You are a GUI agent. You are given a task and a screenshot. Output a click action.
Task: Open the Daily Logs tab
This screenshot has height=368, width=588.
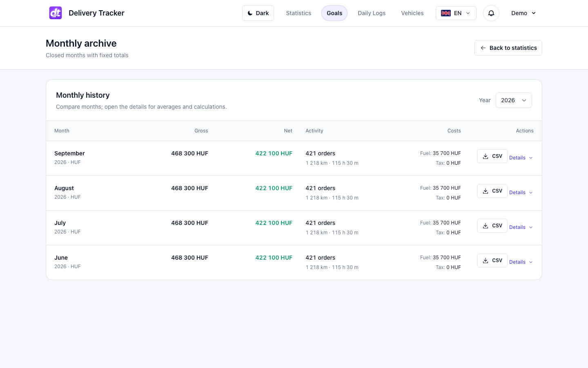pos(372,13)
